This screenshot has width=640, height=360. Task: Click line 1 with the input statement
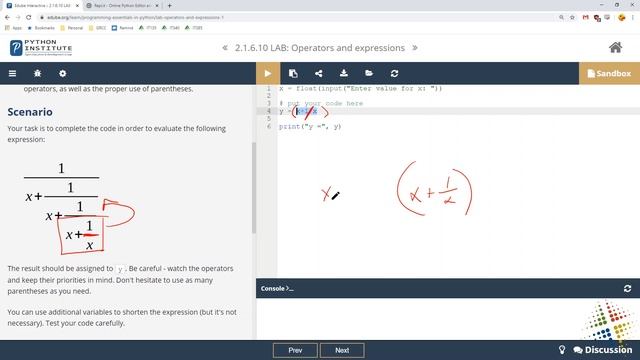point(361,88)
